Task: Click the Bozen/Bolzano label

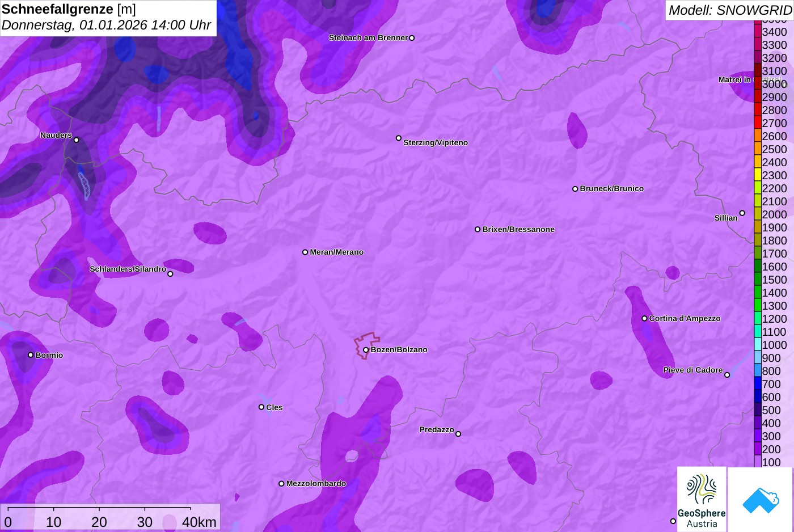Action: [x=399, y=349]
